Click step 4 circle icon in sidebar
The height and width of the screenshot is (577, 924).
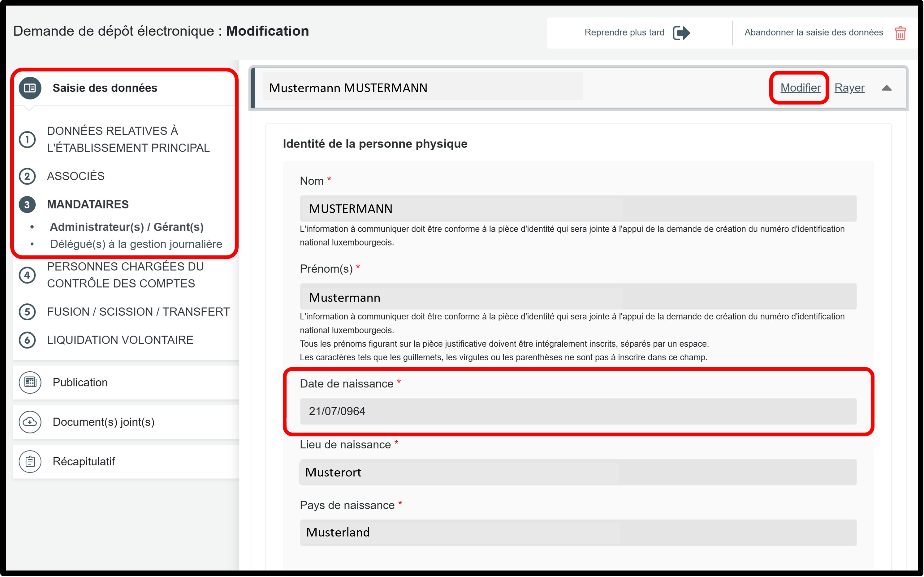(27, 275)
